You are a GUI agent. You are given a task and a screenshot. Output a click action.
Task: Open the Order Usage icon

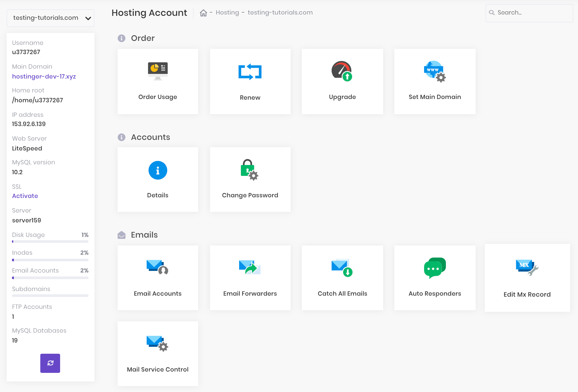(x=158, y=71)
